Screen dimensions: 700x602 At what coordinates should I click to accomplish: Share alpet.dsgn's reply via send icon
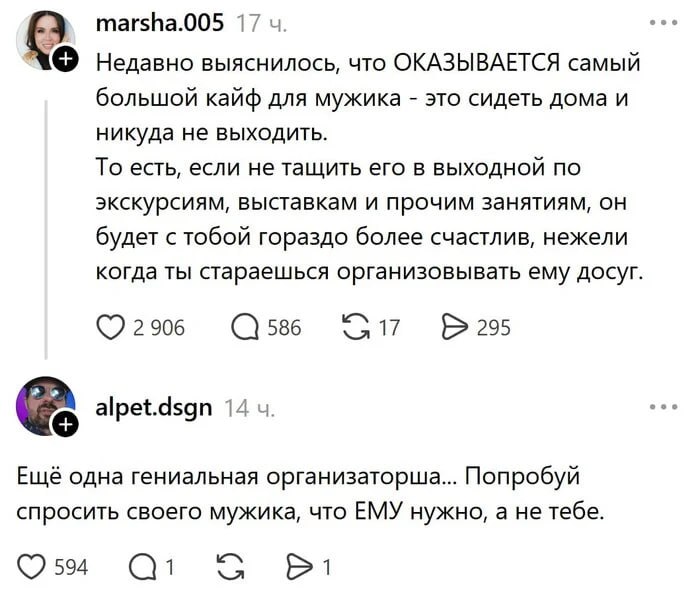coord(302,567)
